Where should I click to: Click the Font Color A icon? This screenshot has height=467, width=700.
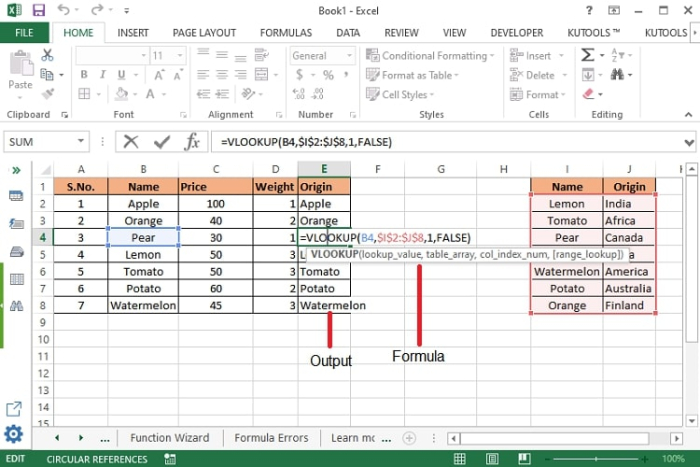tap(150, 94)
